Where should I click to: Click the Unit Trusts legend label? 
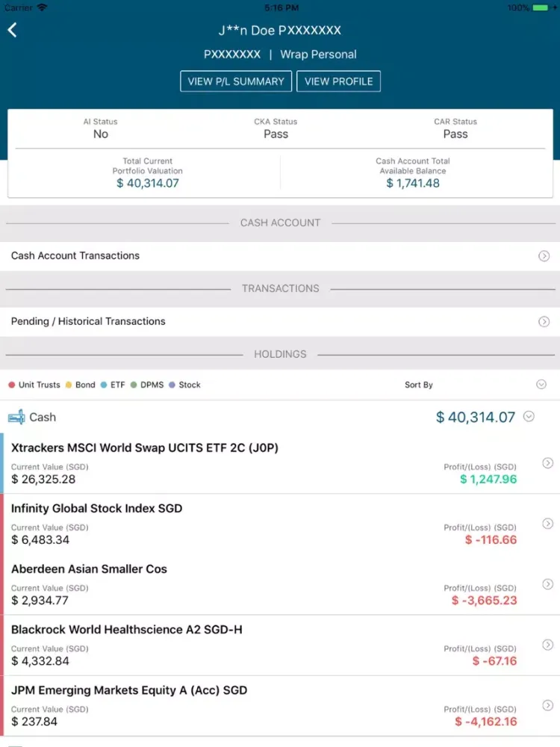point(40,385)
